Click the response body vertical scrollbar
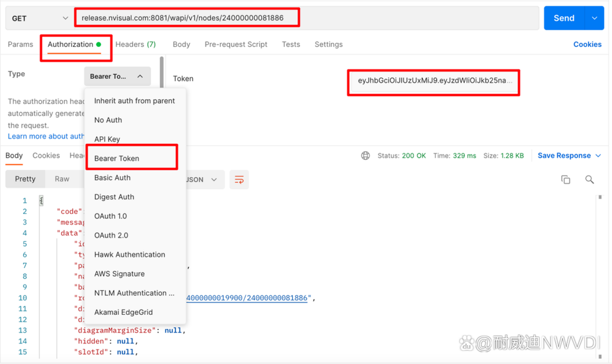This screenshot has height=364, width=612. click(600, 276)
